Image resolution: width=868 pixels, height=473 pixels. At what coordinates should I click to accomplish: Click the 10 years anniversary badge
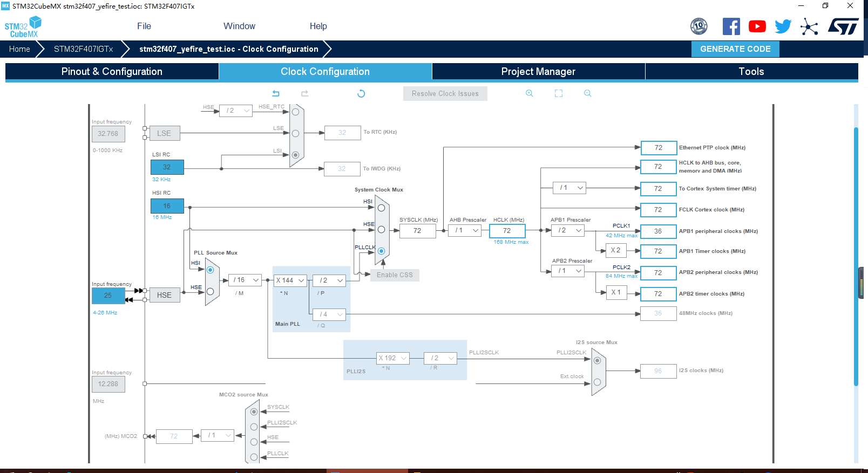(x=699, y=26)
